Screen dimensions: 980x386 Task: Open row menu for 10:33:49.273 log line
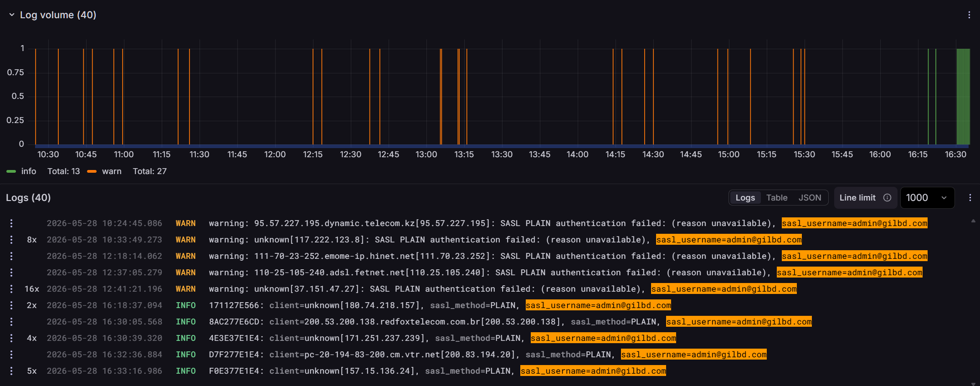[x=11, y=240]
